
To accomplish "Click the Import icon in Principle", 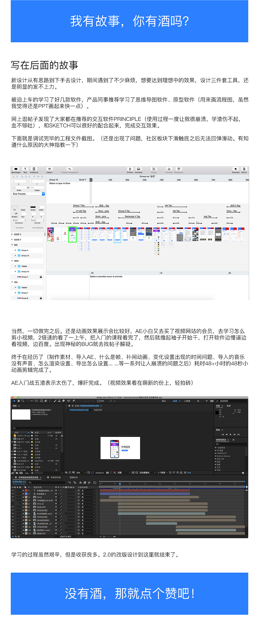I will (x=50, y=169).
